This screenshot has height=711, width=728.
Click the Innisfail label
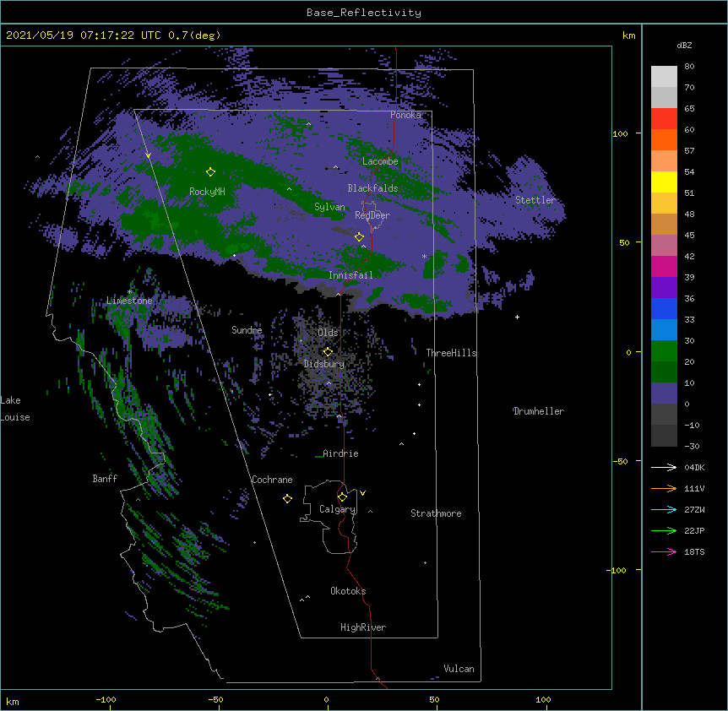(x=350, y=275)
